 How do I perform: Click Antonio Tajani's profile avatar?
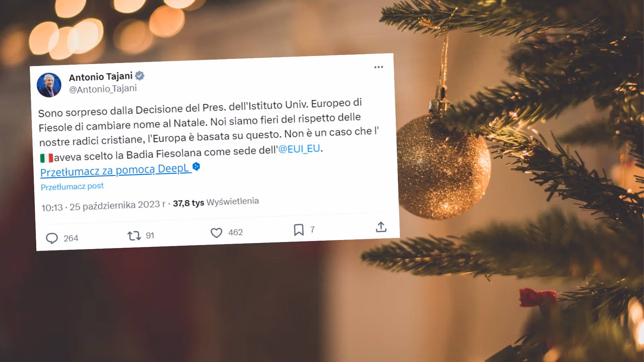tap(49, 85)
